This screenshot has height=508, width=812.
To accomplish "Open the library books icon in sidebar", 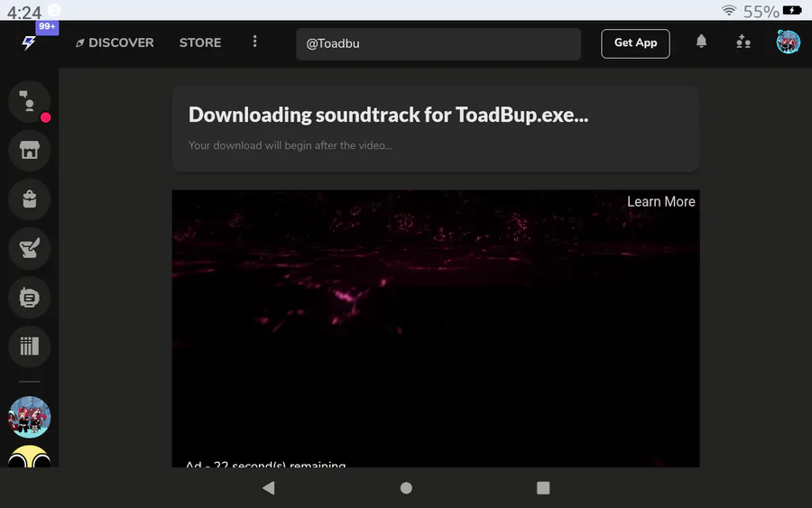I will point(29,346).
